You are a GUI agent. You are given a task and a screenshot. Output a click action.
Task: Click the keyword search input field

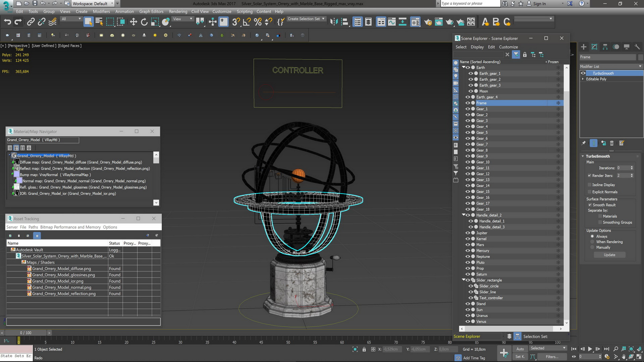470,4
